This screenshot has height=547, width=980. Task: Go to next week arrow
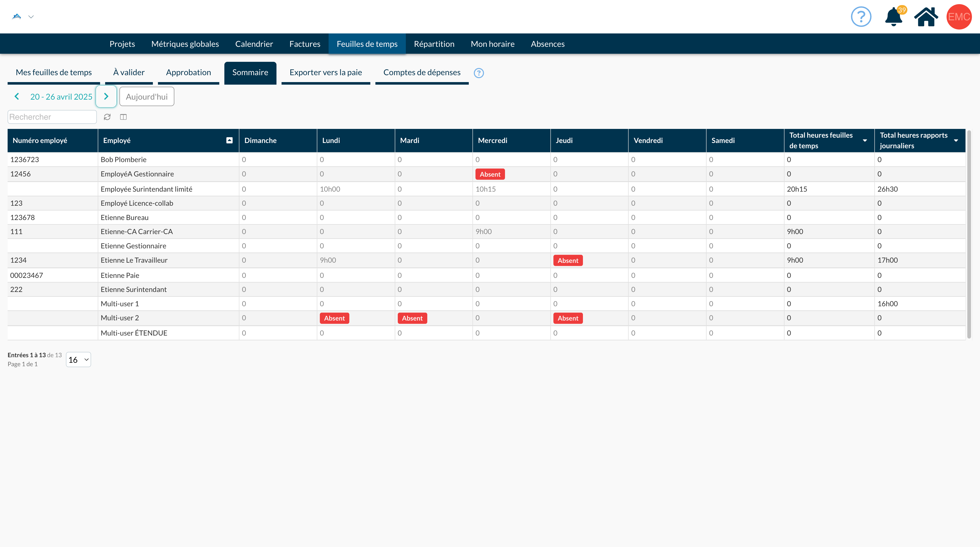click(x=106, y=97)
